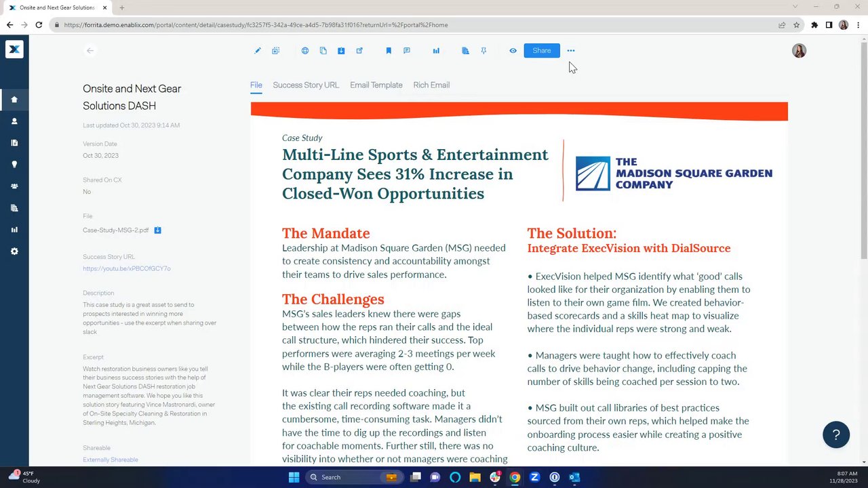Image resolution: width=868 pixels, height=488 pixels.
Task: Click the 'Case-Study-MSG-2.pdf' file name
Action: click(116, 230)
